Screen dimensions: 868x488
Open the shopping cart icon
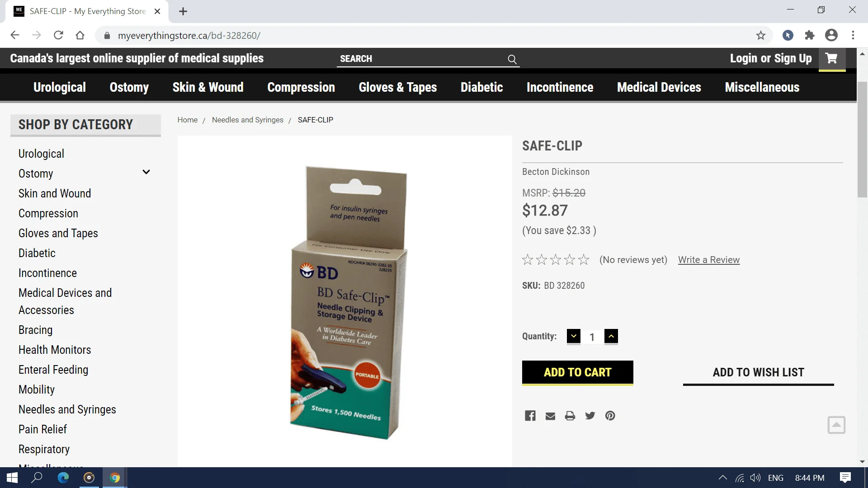(x=831, y=59)
